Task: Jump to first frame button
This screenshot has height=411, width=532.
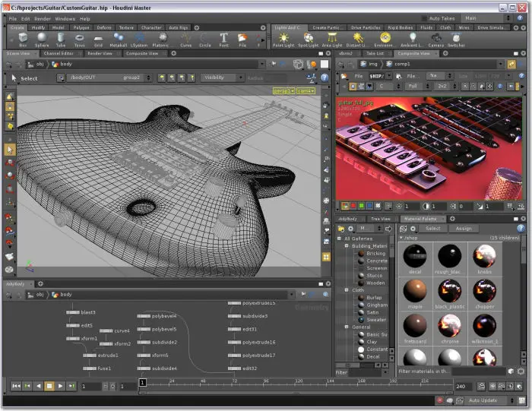Action: point(16,386)
